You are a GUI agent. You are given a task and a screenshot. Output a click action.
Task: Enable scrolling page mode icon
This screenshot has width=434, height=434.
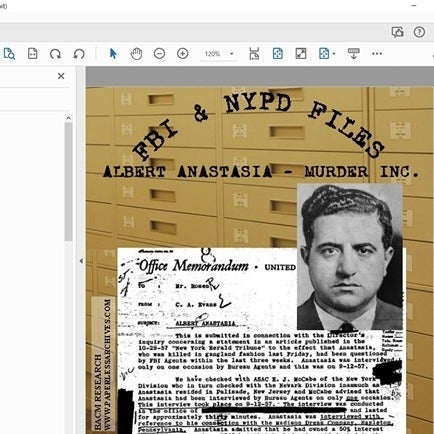coord(254,54)
